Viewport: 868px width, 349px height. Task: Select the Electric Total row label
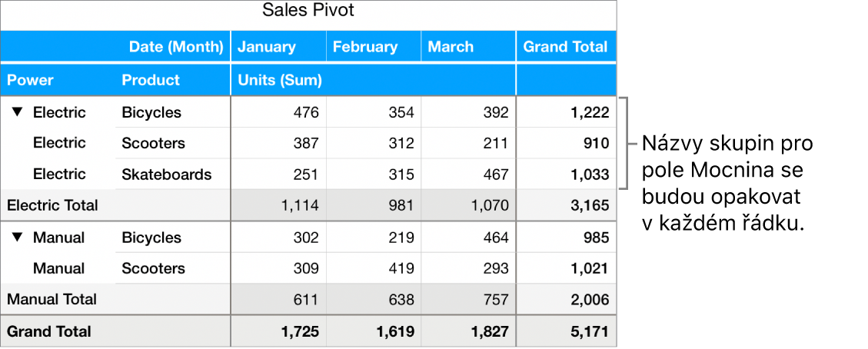coord(52,205)
